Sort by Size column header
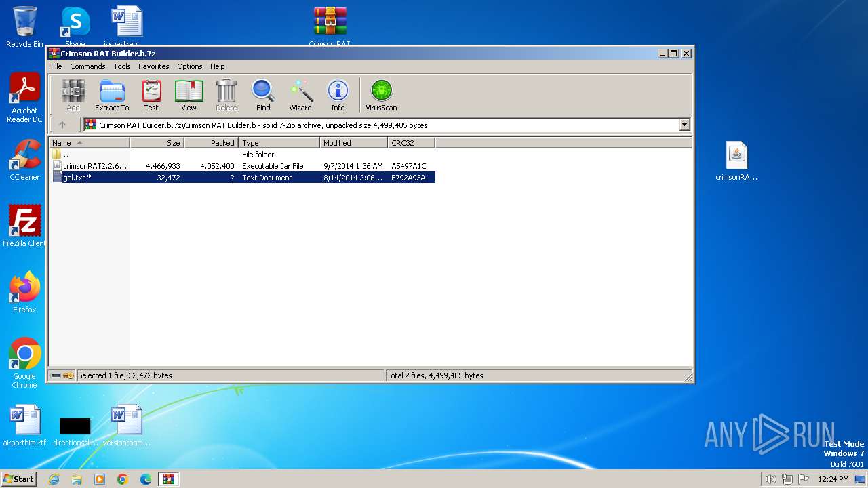The image size is (868, 488). (x=157, y=143)
